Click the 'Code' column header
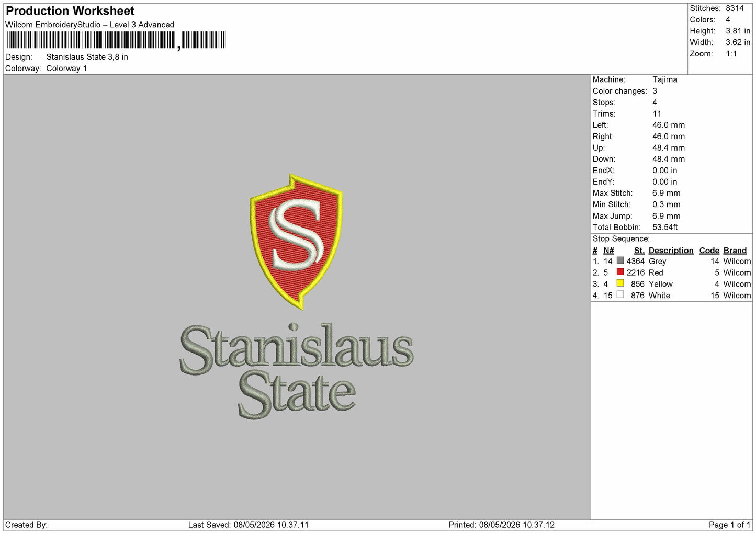This screenshot has height=534, width=756. coord(709,251)
